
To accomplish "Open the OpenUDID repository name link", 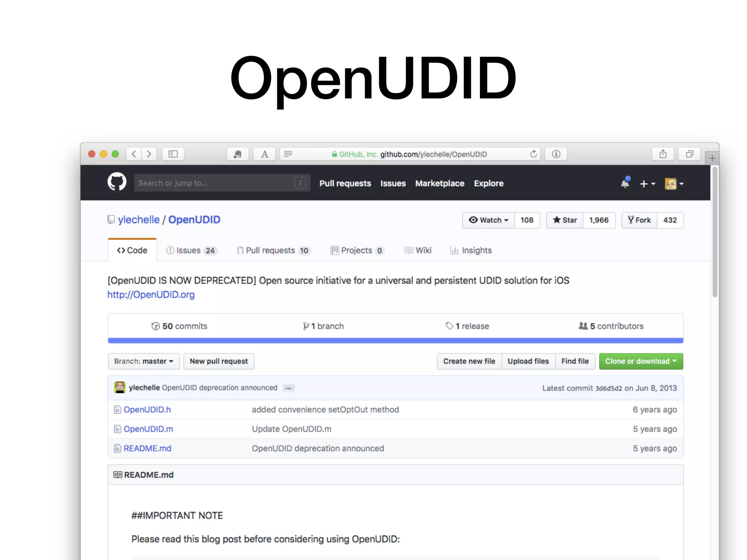I will coord(194,220).
